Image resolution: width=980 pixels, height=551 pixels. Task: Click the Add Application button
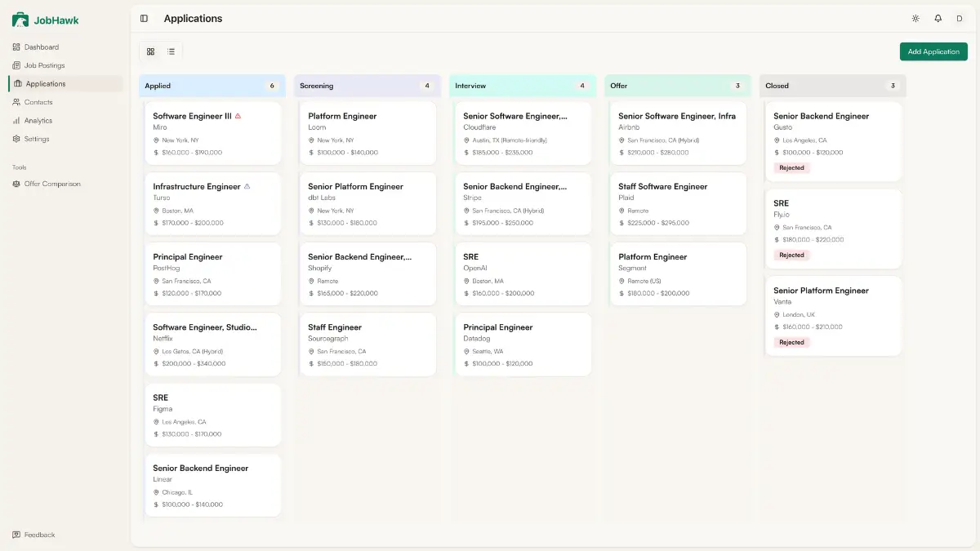pos(933,51)
